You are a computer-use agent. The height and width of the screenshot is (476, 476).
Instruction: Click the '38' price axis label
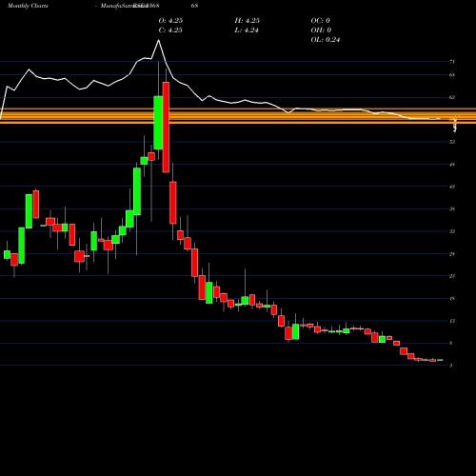[452, 208]
